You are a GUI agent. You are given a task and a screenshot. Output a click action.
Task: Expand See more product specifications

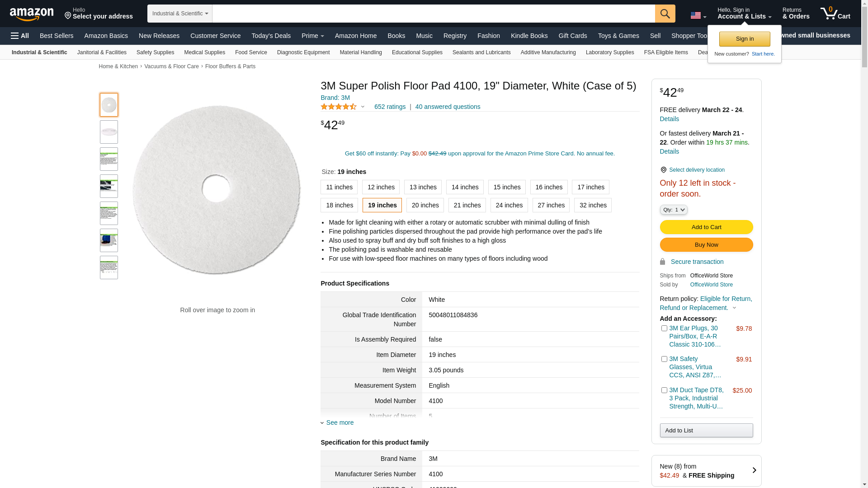click(x=337, y=422)
